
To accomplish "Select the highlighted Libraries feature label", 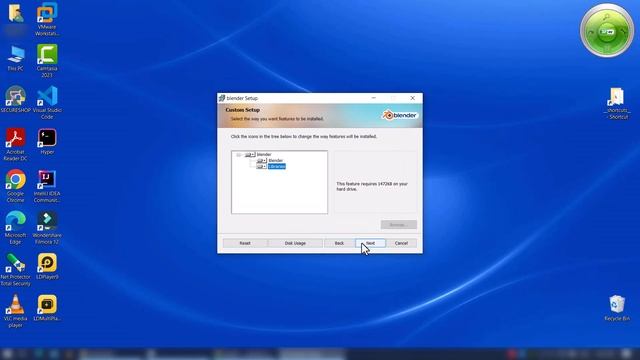I will tap(277, 167).
